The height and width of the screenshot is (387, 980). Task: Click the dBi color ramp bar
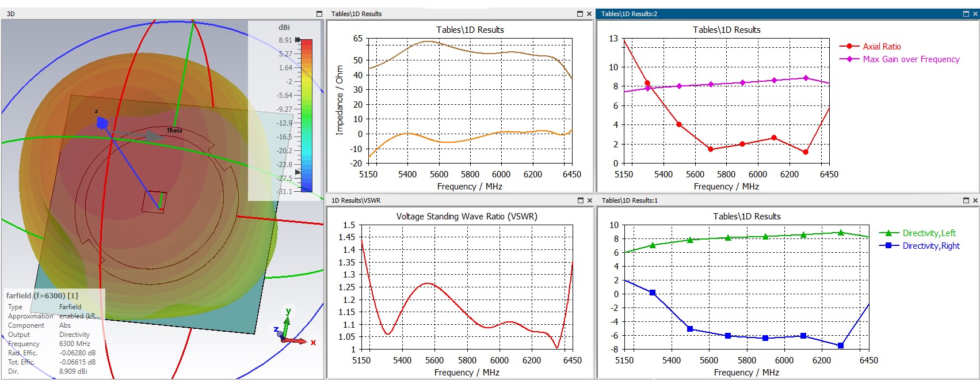click(307, 115)
